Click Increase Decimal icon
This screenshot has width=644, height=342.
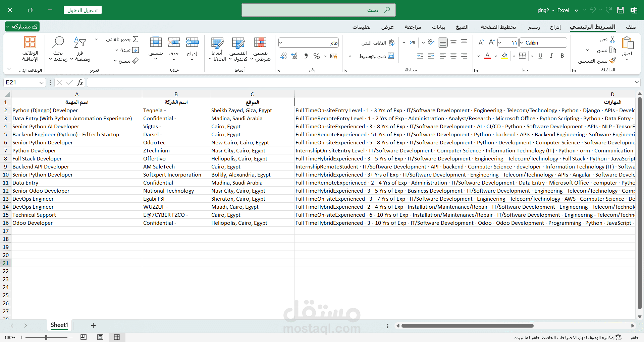[x=294, y=56]
